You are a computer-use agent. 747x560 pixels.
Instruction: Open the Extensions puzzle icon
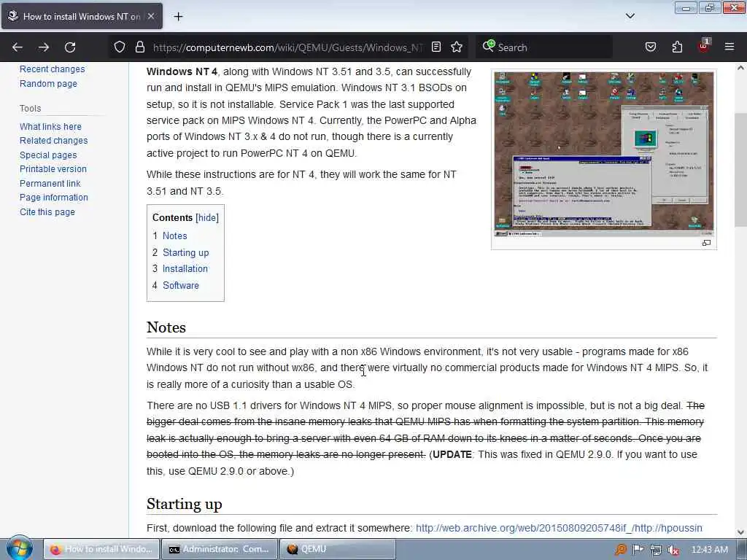click(677, 47)
